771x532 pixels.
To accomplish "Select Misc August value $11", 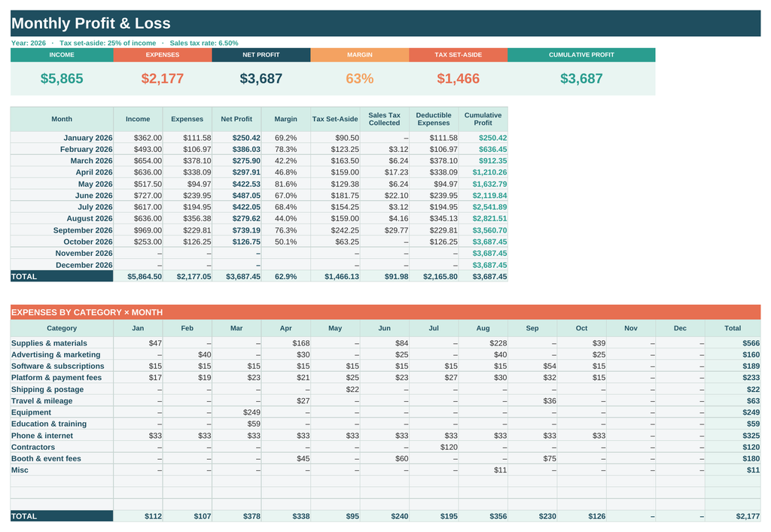I will coord(483,470).
